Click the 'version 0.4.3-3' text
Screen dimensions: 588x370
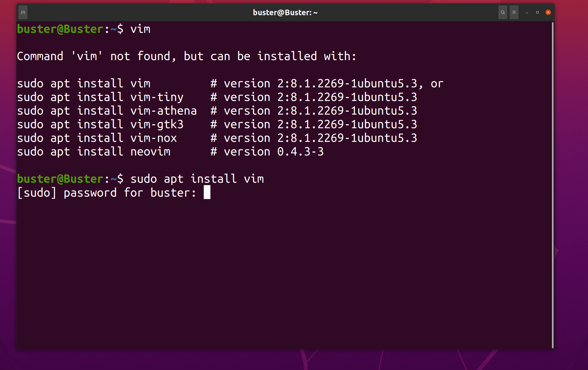click(x=273, y=152)
